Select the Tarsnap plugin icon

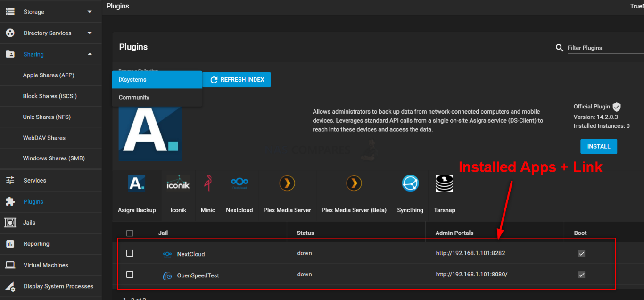(x=444, y=183)
